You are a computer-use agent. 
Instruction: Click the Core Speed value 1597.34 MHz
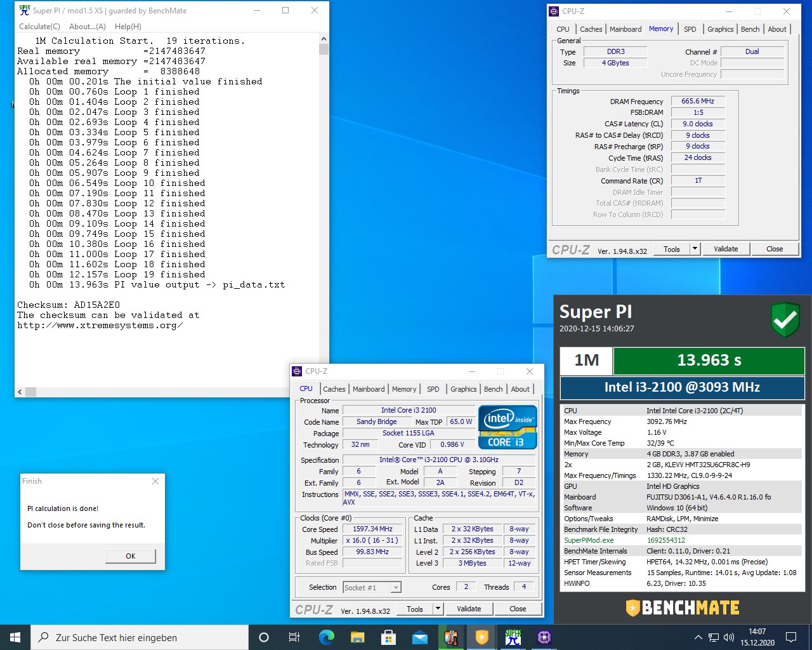(x=372, y=529)
